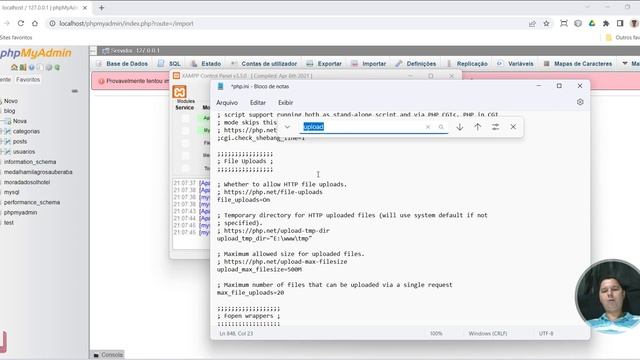Click the search magnifier in find bar
Viewport: 640px width, 360px height.
point(441,127)
